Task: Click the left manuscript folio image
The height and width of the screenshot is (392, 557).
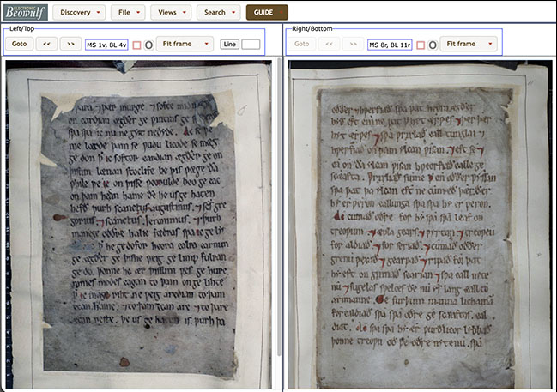Action: point(139,225)
